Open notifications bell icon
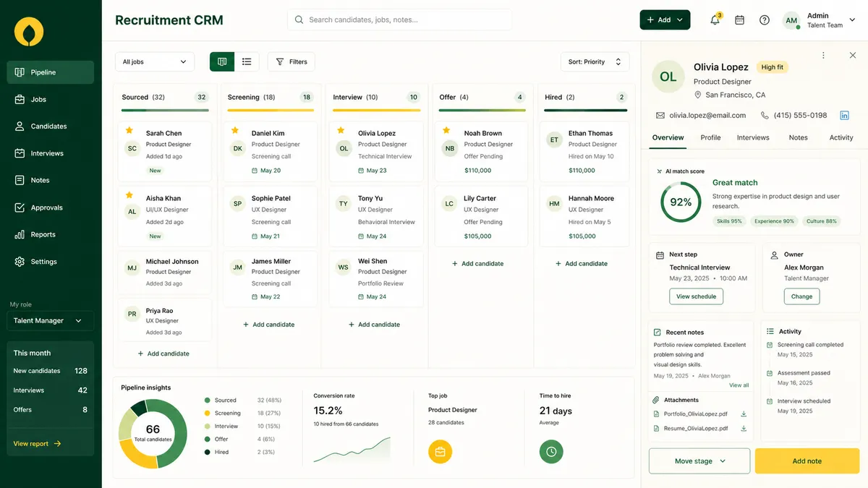This screenshot has width=868, height=488. [x=715, y=20]
